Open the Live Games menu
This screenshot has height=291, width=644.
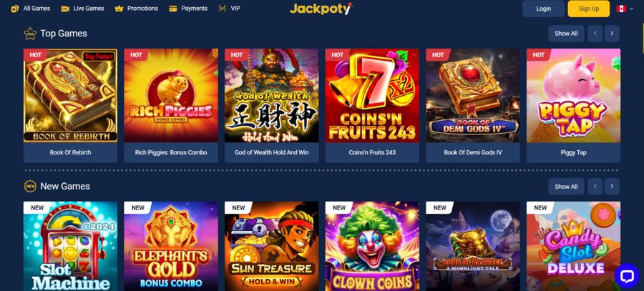(82, 8)
